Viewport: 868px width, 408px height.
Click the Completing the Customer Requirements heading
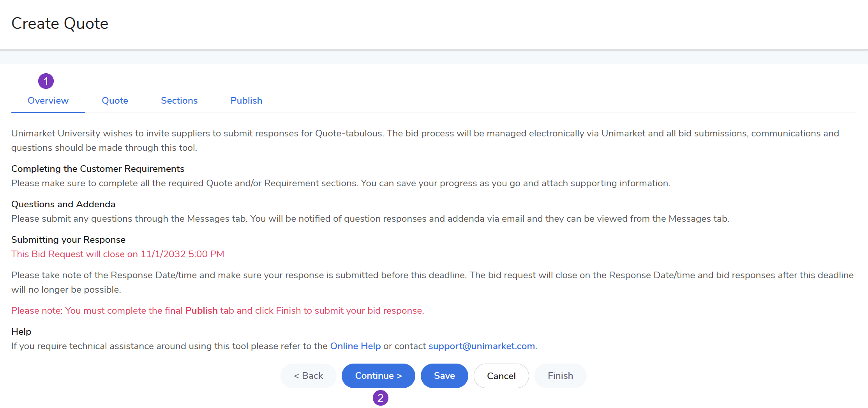point(98,169)
